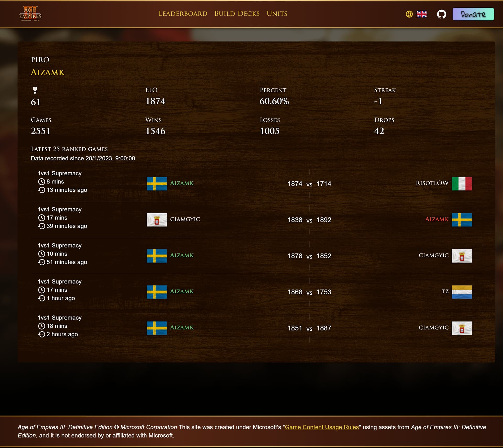Screen dimensions: 503x448
Task: Click the 1874 vs 1714 score row
Action: click(x=309, y=184)
